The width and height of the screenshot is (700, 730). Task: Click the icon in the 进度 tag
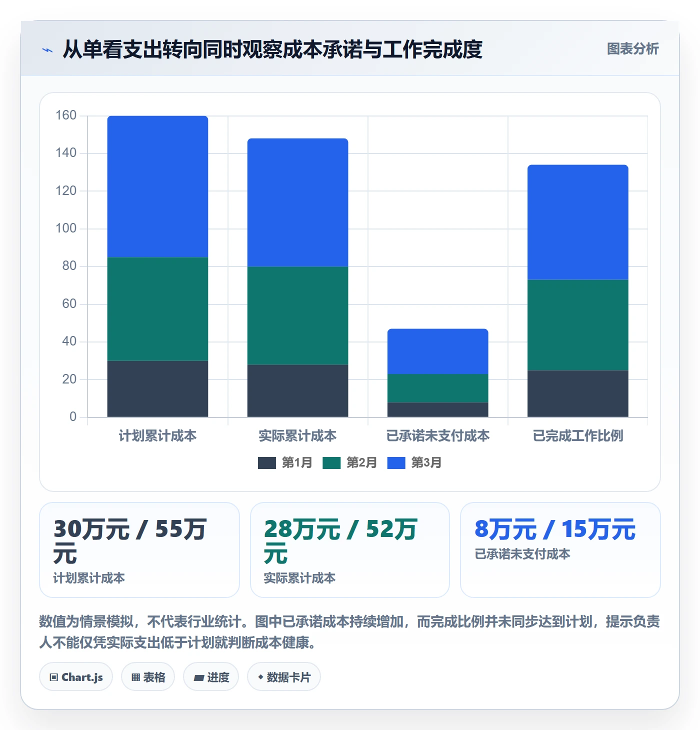tap(199, 677)
